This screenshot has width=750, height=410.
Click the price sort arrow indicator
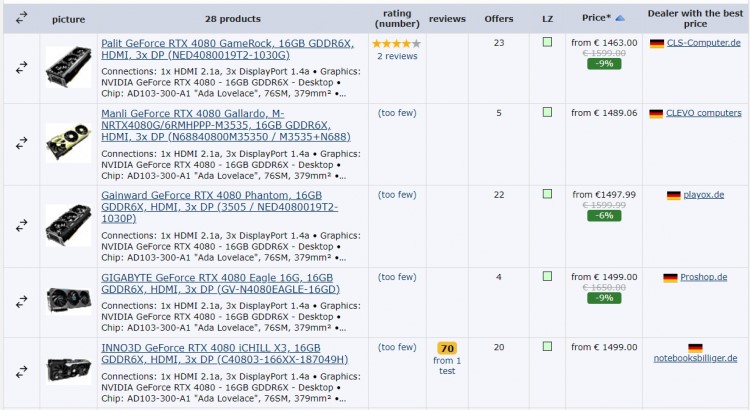point(619,18)
